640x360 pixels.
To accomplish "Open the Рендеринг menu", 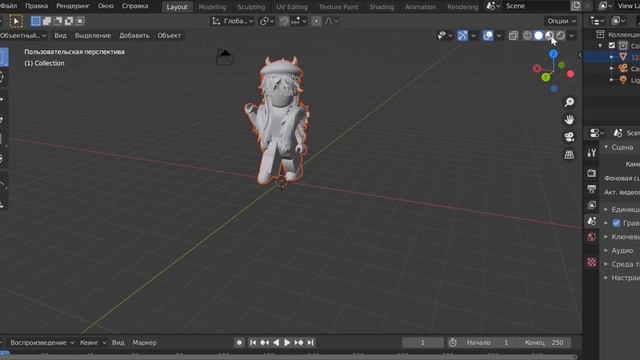I will (73, 6).
